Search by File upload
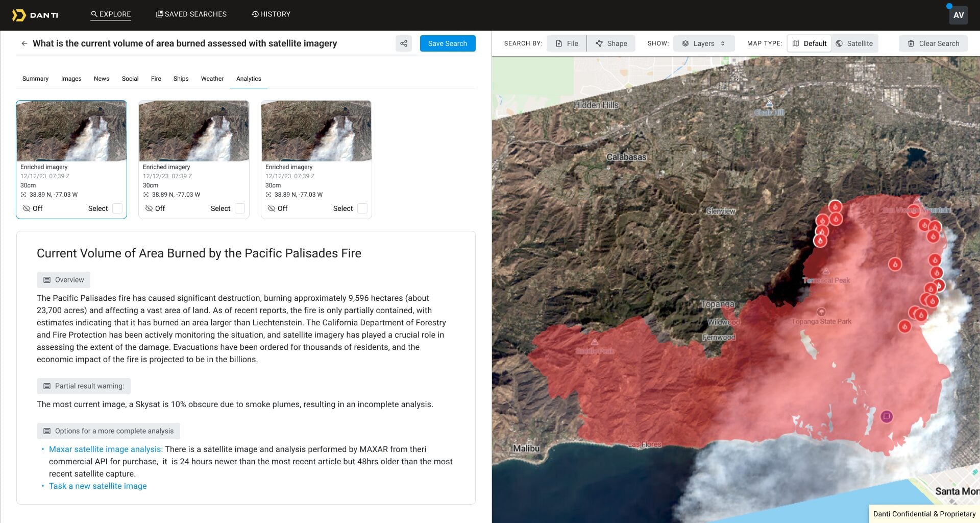 pos(567,43)
